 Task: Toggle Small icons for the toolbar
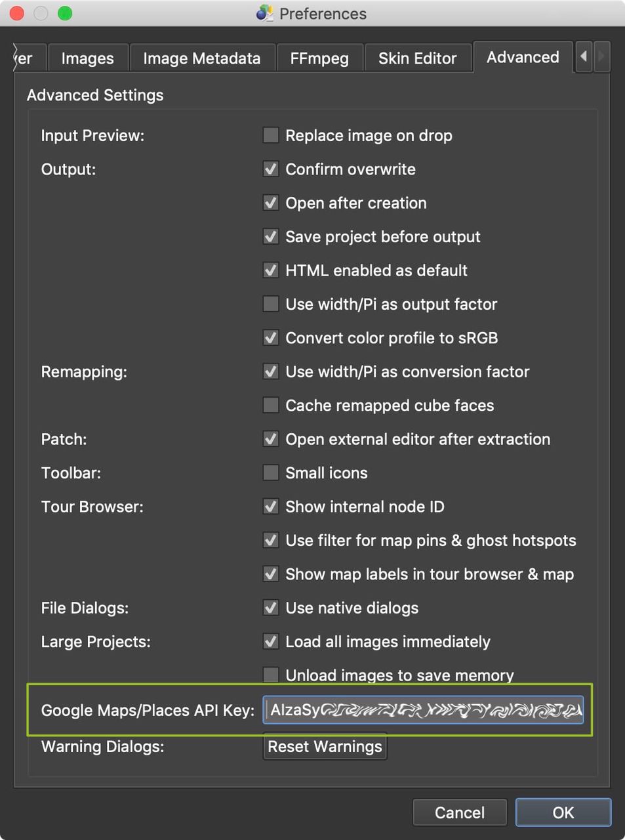(x=270, y=472)
